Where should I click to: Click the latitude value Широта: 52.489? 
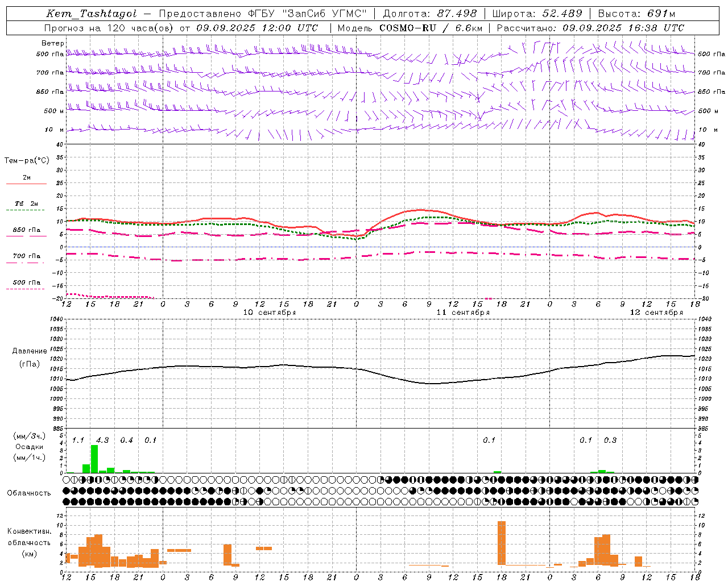[537, 14]
